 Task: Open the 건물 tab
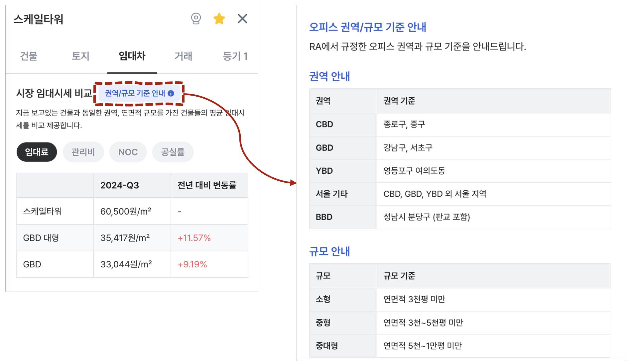pyautogui.click(x=29, y=56)
